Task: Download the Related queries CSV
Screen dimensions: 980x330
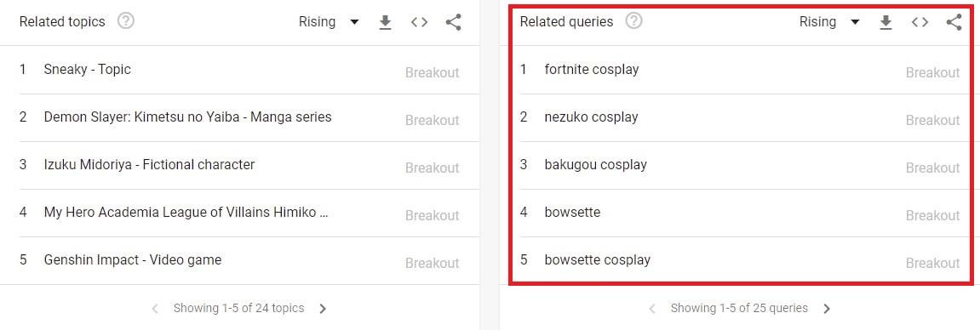Action: 885,22
